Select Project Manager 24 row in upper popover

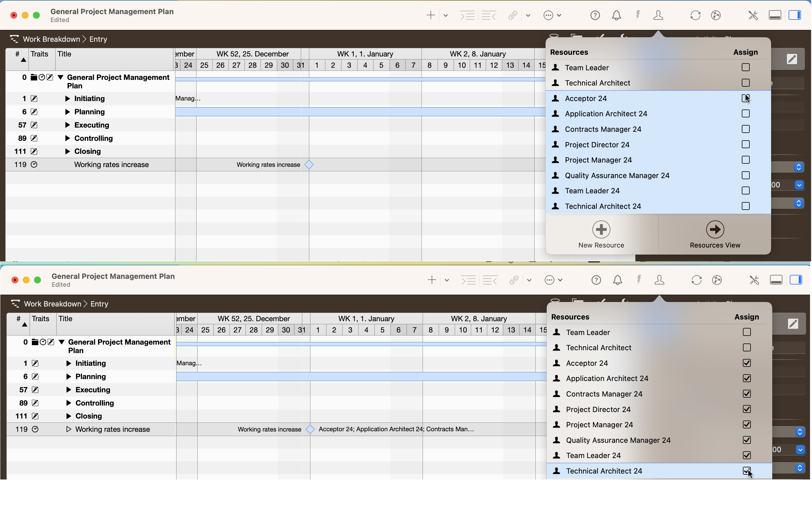(658, 160)
